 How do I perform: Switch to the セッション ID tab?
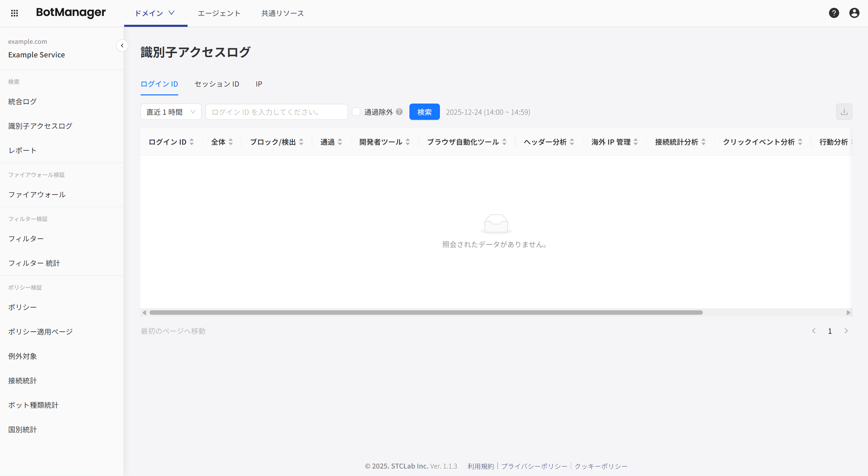click(217, 84)
